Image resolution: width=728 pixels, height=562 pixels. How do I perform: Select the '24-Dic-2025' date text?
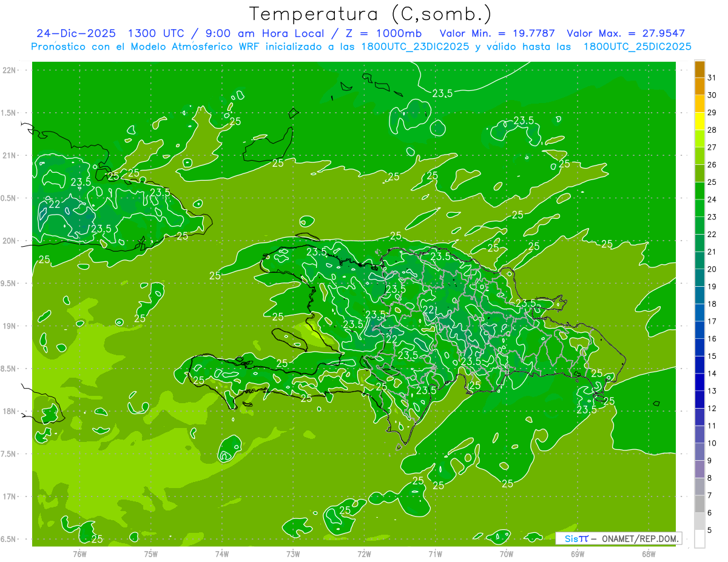pos(76,33)
